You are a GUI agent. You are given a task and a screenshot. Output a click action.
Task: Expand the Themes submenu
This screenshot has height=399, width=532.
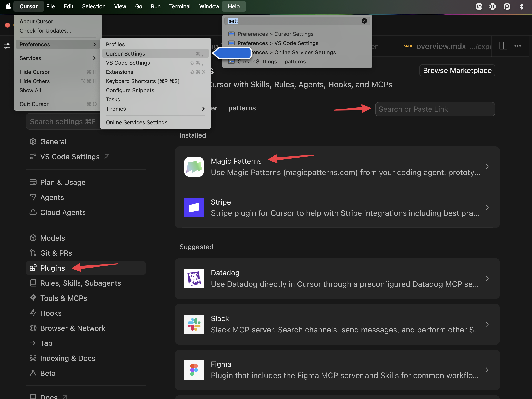point(155,109)
